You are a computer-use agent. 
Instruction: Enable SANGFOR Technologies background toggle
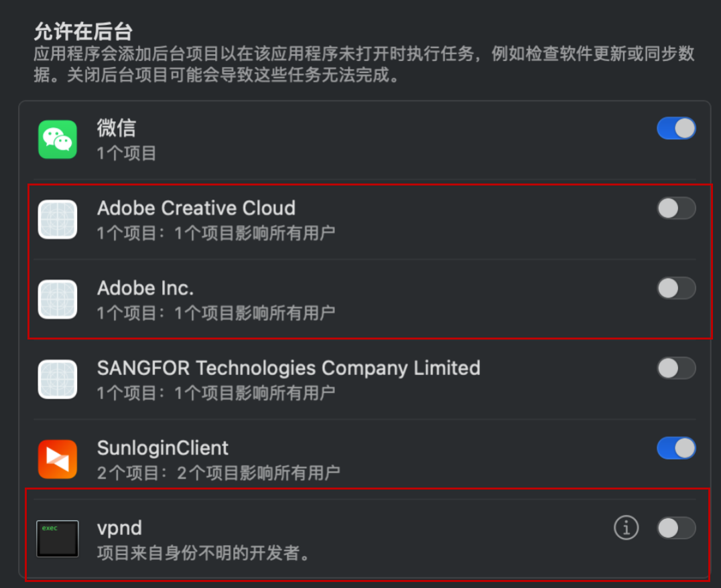[676, 368]
